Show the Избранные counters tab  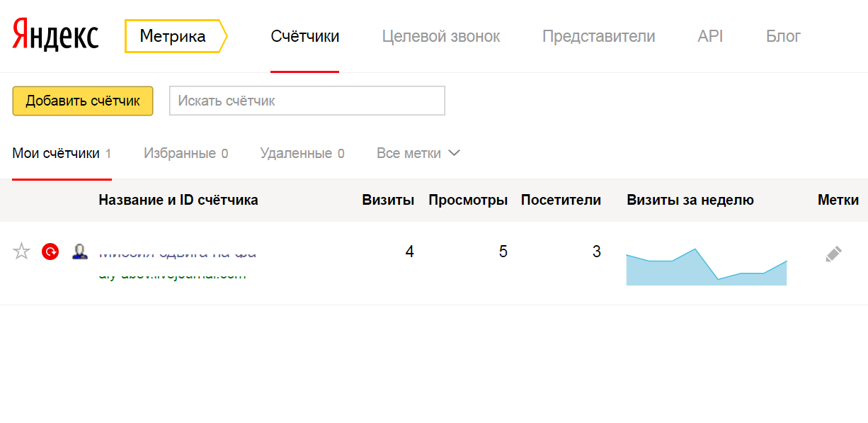[x=185, y=153]
